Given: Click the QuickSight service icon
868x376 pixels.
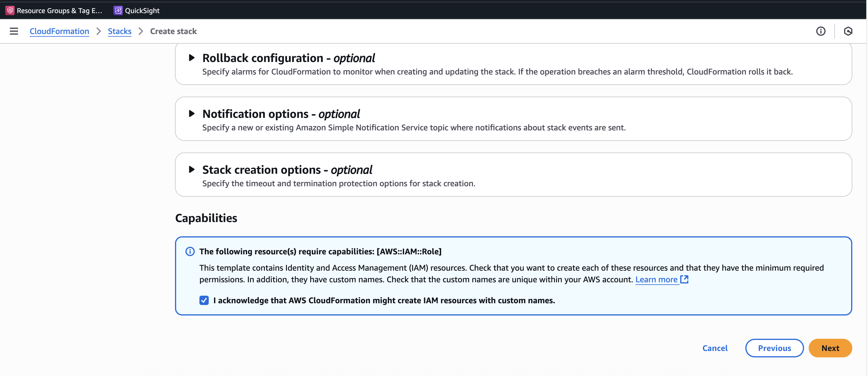Looking at the screenshot, I should pos(118,10).
